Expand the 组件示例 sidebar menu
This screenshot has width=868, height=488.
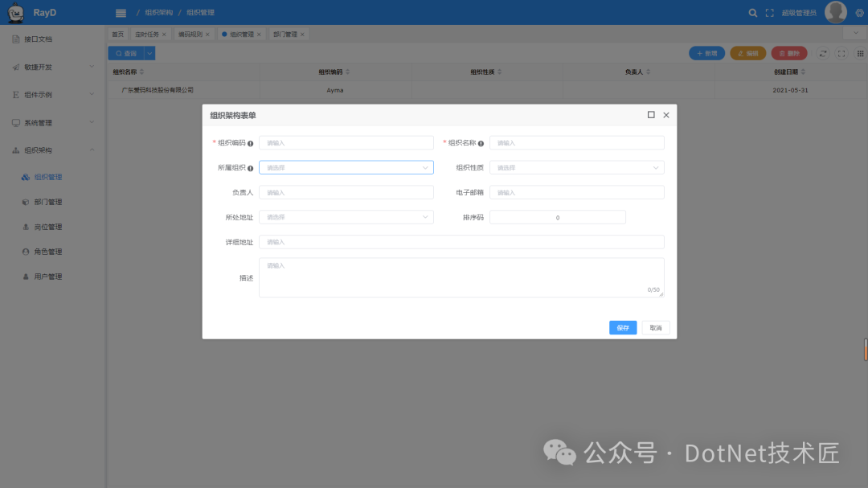pyautogui.click(x=52, y=95)
